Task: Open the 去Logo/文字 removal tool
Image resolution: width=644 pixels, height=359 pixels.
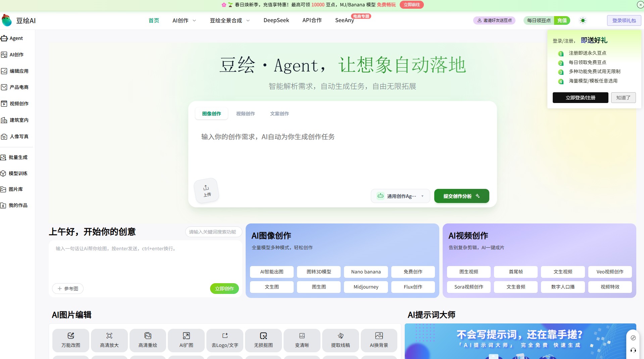Action: pyautogui.click(x=225, y=340)
